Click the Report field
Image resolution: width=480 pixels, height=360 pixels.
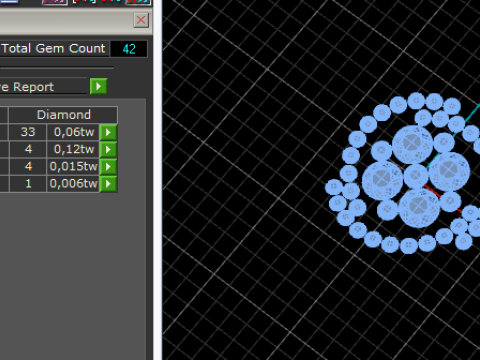(43, 87)
